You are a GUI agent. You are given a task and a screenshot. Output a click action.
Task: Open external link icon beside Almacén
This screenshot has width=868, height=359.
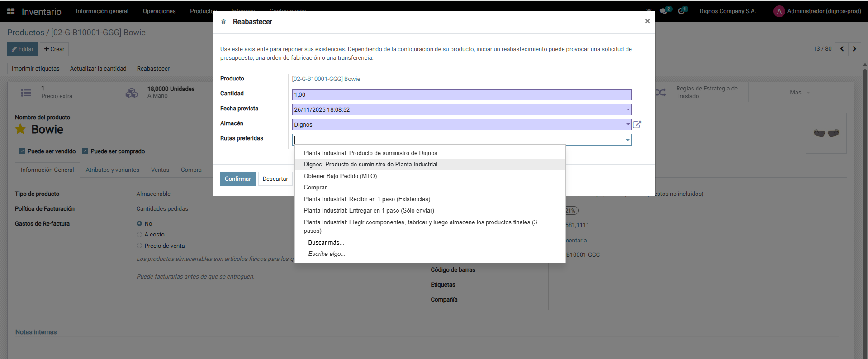637,124
